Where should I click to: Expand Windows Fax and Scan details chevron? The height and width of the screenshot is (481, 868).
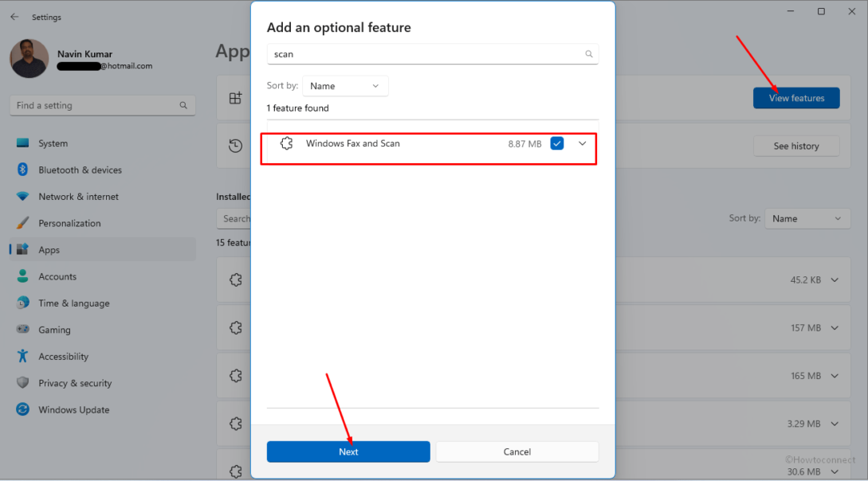(583, 144)
